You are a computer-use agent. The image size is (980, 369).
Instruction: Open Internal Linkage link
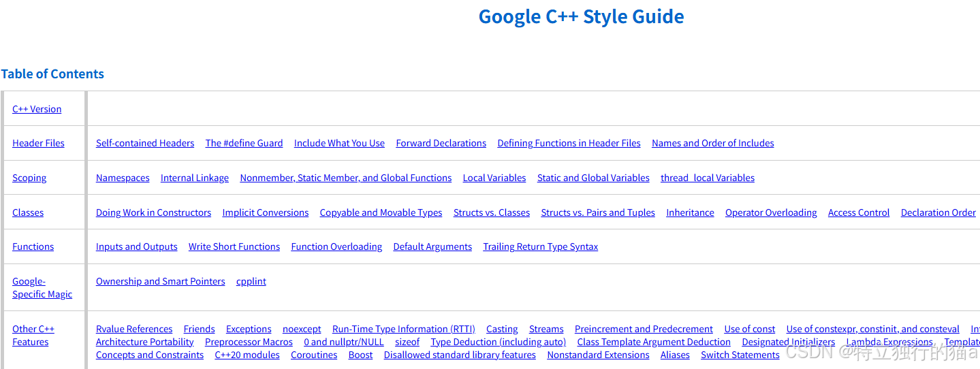[x=195, y=178]
